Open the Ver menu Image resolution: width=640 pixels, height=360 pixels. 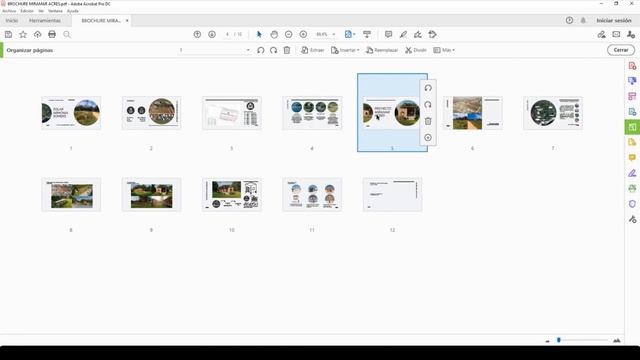point(41,11)
